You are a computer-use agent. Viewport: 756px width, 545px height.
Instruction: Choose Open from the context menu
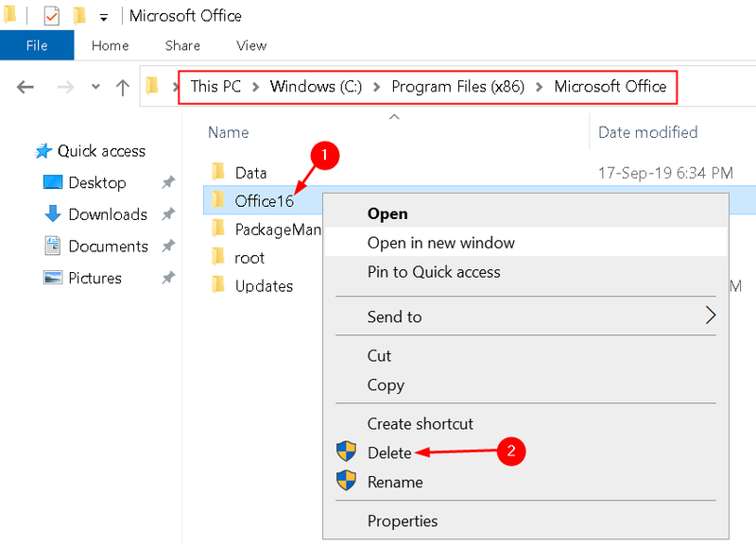525,213
